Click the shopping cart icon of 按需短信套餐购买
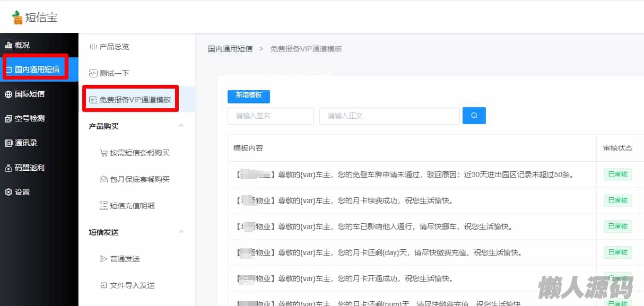 tap(104, 153)
